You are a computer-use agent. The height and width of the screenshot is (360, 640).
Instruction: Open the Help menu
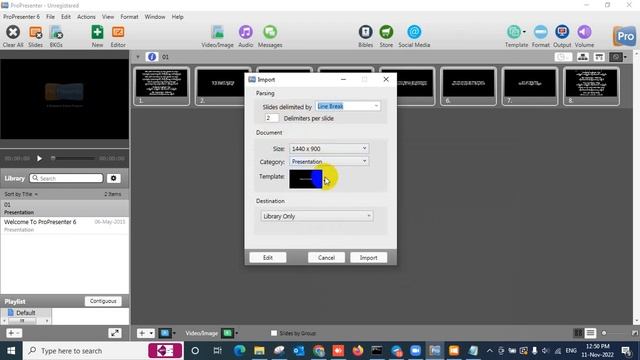tap(178, 17)
